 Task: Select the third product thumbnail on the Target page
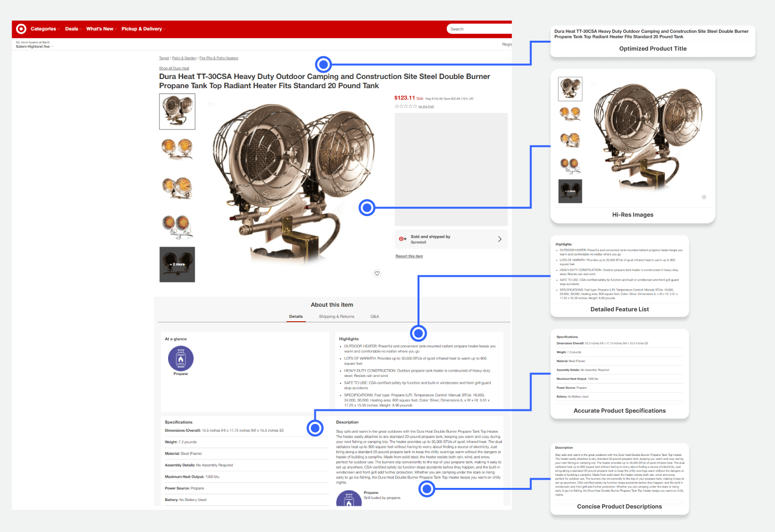[177, 188]
